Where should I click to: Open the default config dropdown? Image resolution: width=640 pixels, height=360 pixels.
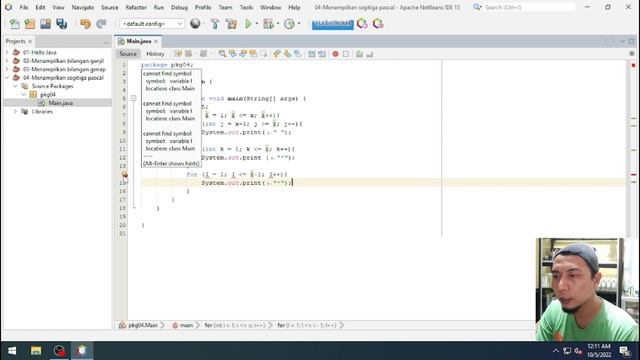click(x=151, y=24)
